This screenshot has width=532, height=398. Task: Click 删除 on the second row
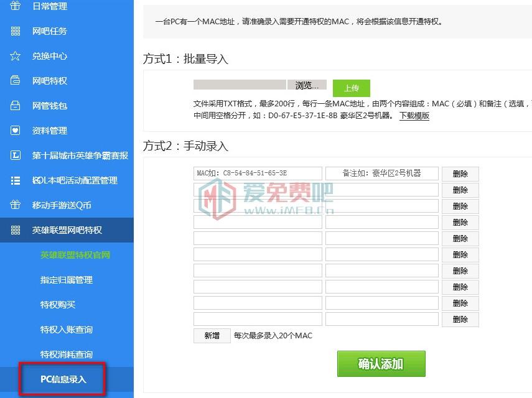point(460,190)
